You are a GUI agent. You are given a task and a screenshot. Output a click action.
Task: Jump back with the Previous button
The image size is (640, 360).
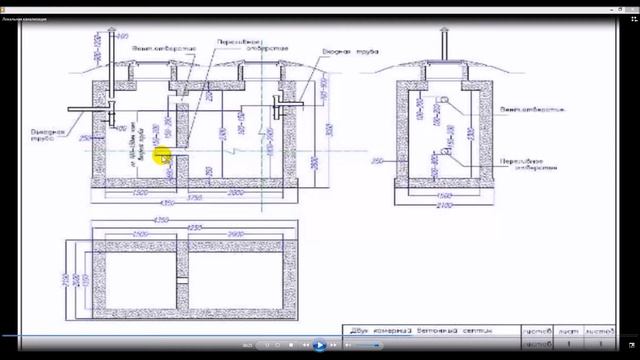pyautogui.click(x=306, y=345)
